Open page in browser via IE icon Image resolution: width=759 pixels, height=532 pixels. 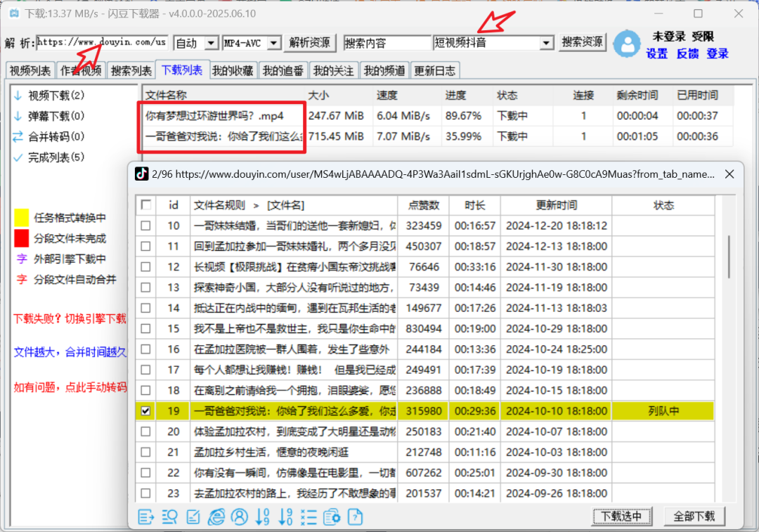click(216, 517)
